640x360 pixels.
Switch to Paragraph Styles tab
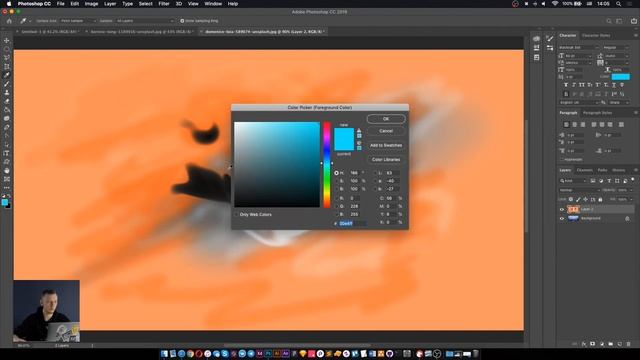(598, 113)
